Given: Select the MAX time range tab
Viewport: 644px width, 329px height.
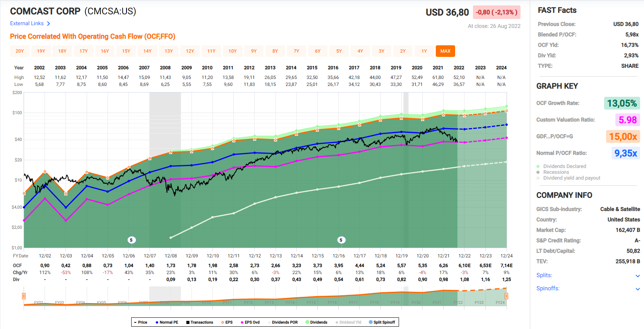Looking at the screenshot, I should (445, 51).
